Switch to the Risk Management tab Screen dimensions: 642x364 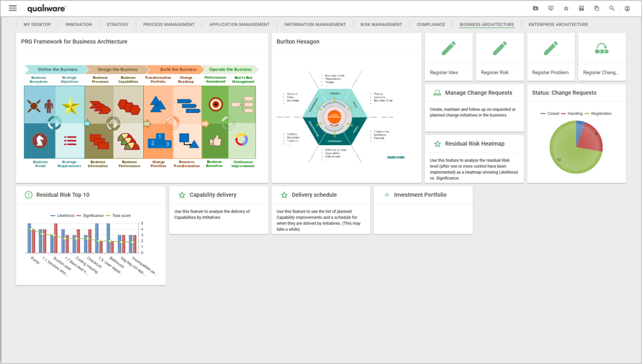[x=381, y=24]
